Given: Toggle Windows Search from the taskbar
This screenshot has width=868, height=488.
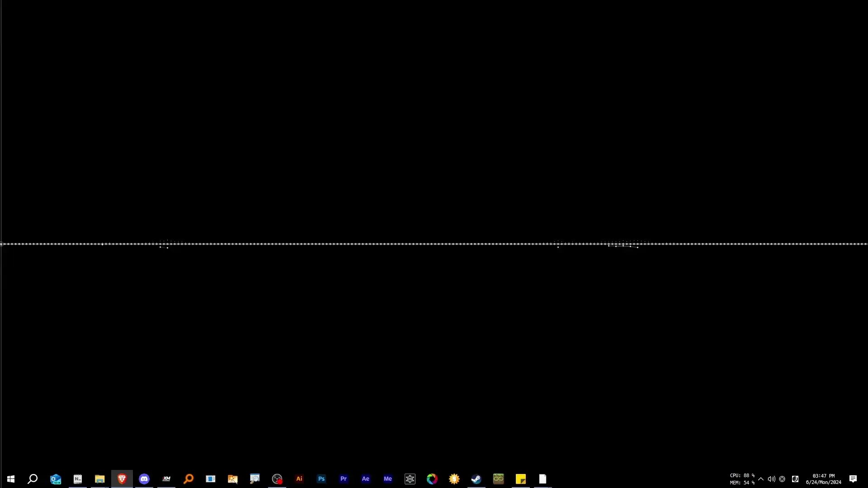Looking at the screenshot, I should [x=32, y=479].
